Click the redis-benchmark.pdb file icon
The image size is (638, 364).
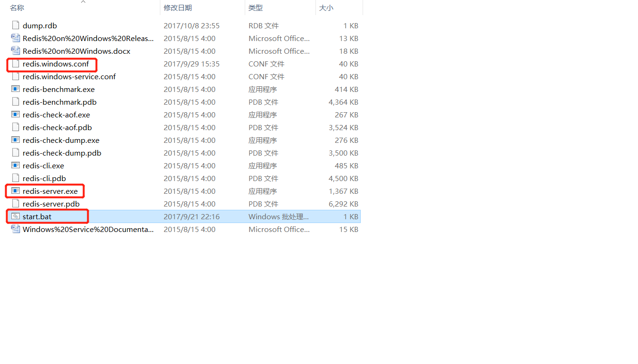(15, 102)
